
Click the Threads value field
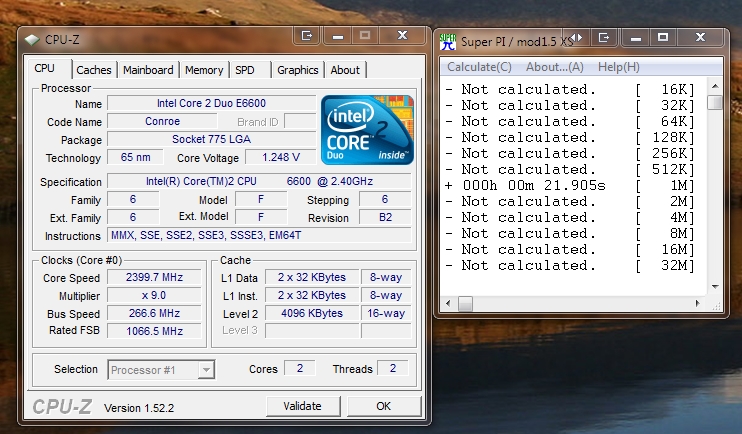pos(393,368)
